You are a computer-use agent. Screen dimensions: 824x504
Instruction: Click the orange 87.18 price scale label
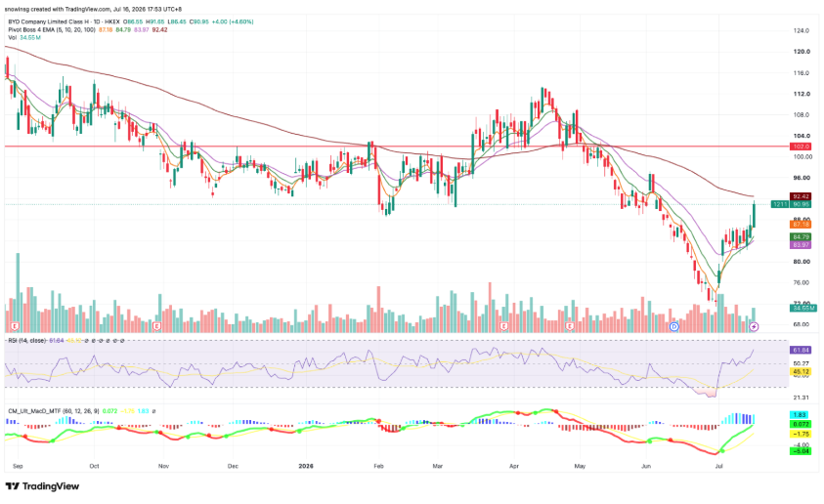801,225
